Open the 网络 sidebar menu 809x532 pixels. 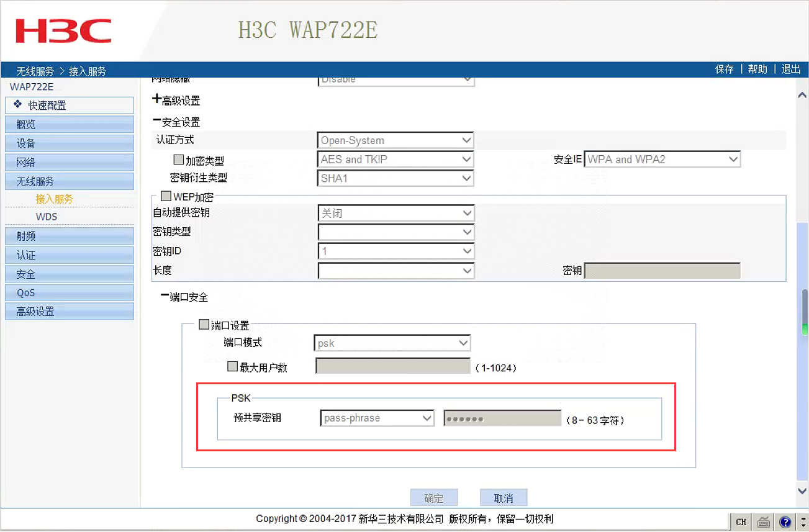(x=70, y=162)
